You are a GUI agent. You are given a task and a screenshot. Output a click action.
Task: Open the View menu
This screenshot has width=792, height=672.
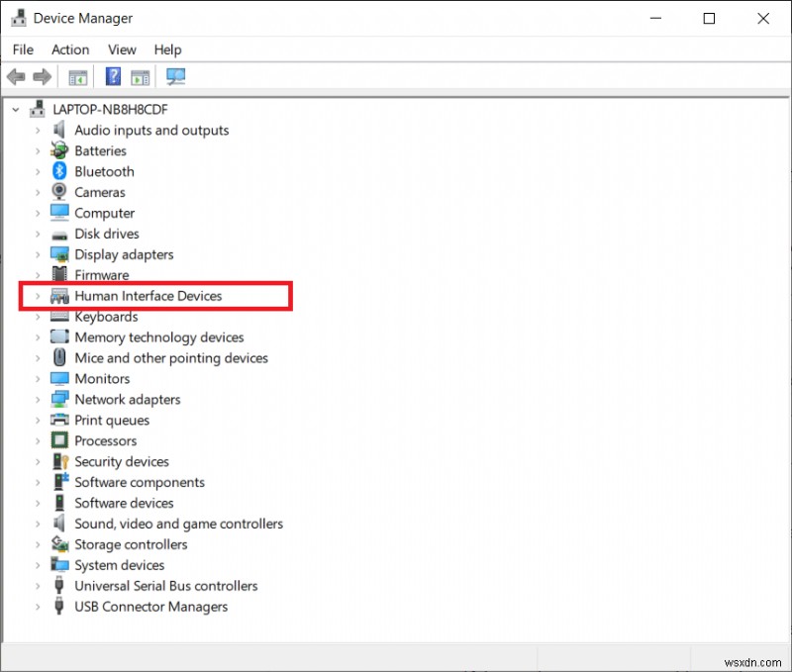point(122,49)
